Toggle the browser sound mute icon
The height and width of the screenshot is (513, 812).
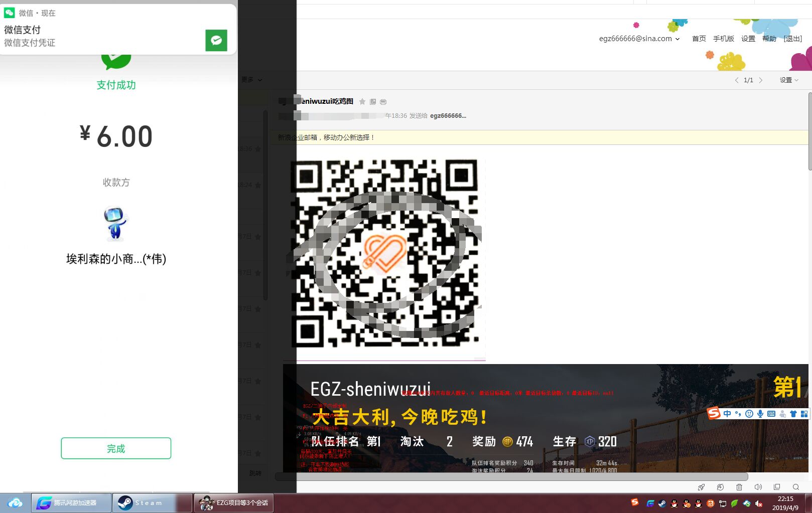(x=758, y=487)
